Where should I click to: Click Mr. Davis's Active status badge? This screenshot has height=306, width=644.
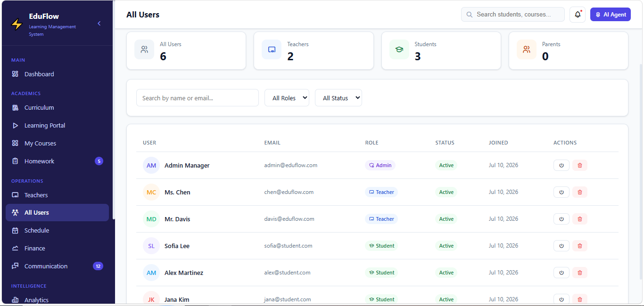pyautogui.click(x=446, y=219)
